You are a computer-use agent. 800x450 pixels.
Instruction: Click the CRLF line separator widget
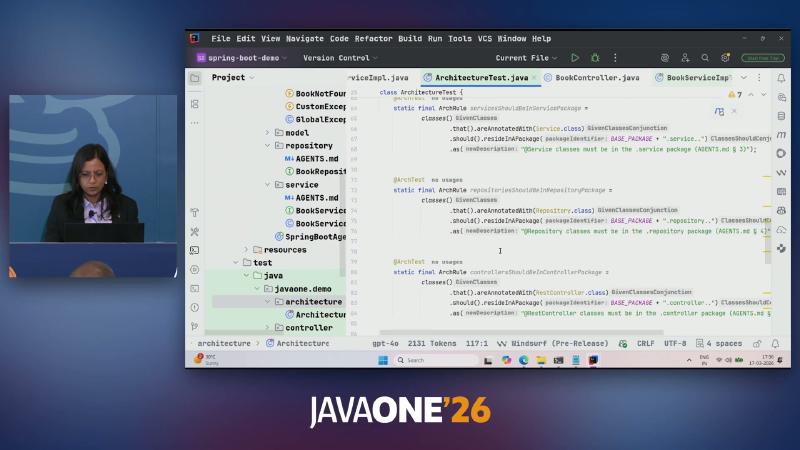click(645, 344)
